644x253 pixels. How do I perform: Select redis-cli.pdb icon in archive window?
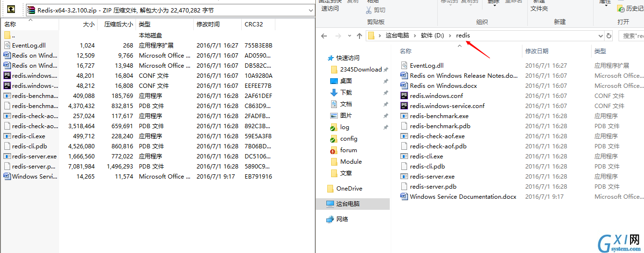[7, 146]
